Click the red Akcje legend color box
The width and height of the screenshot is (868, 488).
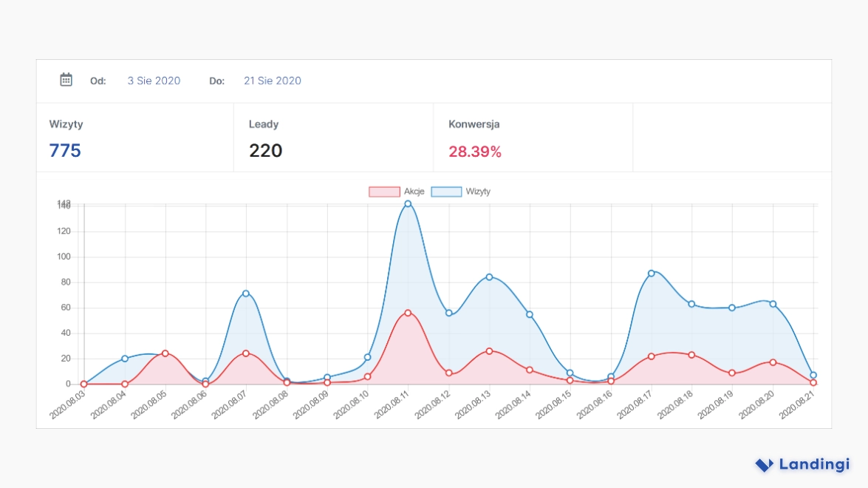(x=384, y=192)
